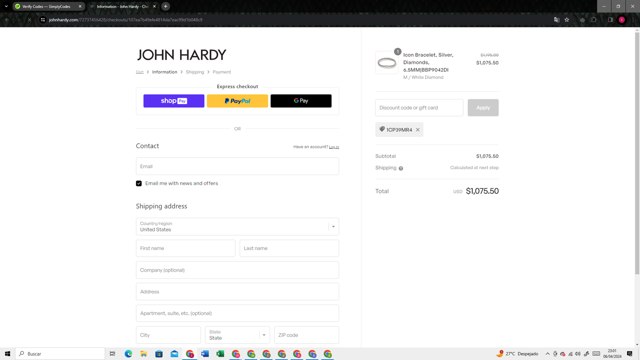Open Microsoft Word from the taskbar
Image resolution: width=640 pixels, height=360 pixels.
(x=205, y=354)
